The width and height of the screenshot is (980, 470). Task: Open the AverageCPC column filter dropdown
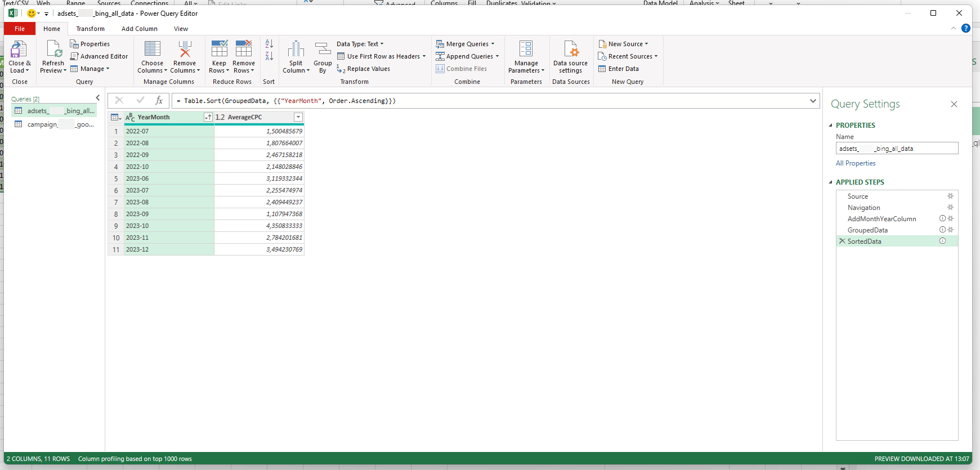point(298,117)
